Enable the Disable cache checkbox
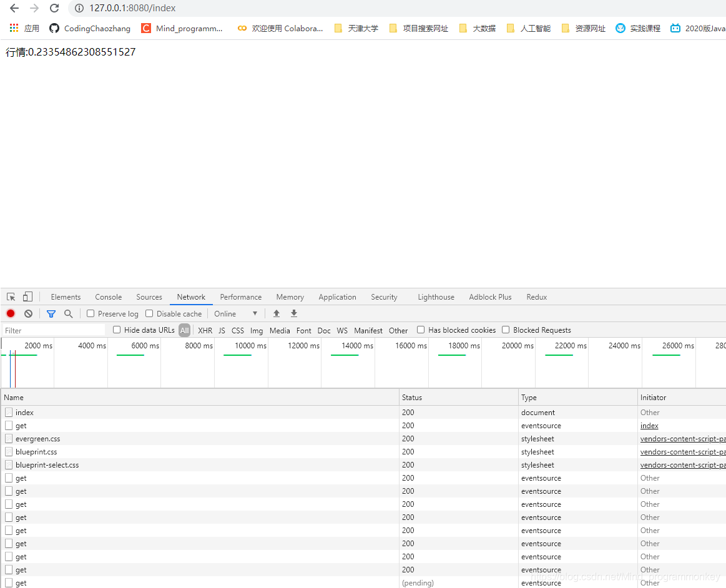Screen dimensions: 726x588 149,313
